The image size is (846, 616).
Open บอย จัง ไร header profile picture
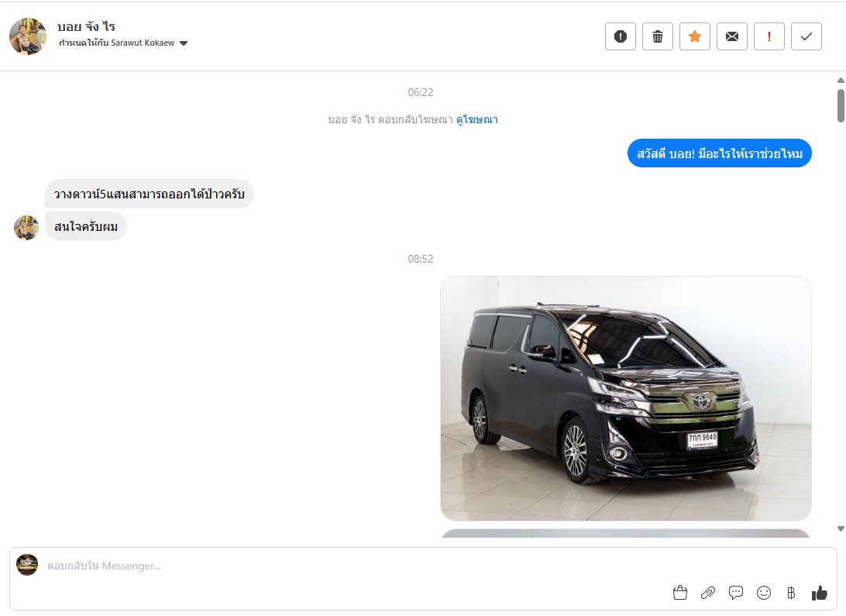pos(28,36)
